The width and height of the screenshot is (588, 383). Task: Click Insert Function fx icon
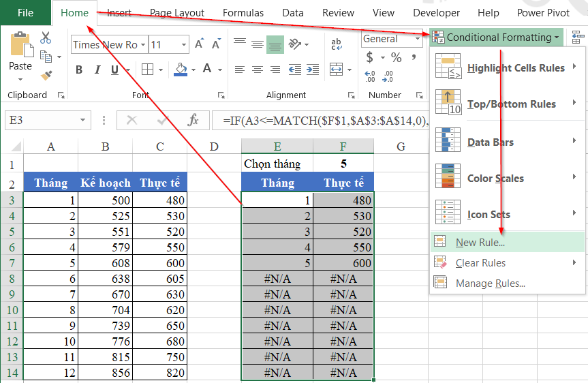tap(193, 120)
